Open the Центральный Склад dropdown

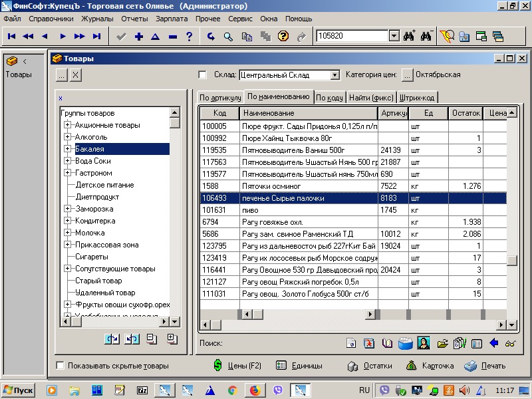334,75
